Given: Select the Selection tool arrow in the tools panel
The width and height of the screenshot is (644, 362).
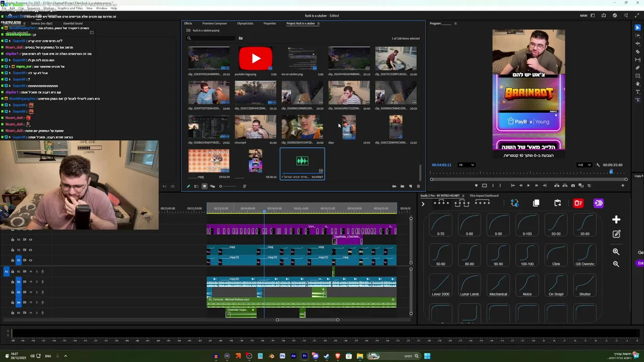Looking at the screenshot, I should (x=637, y=28).
